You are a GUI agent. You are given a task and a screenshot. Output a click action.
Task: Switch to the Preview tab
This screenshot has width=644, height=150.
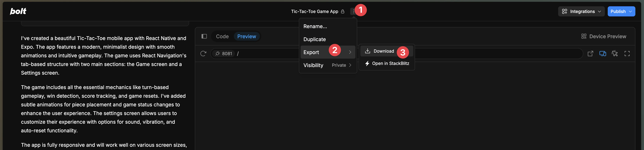pyautogui.click(x=247, y=36)
